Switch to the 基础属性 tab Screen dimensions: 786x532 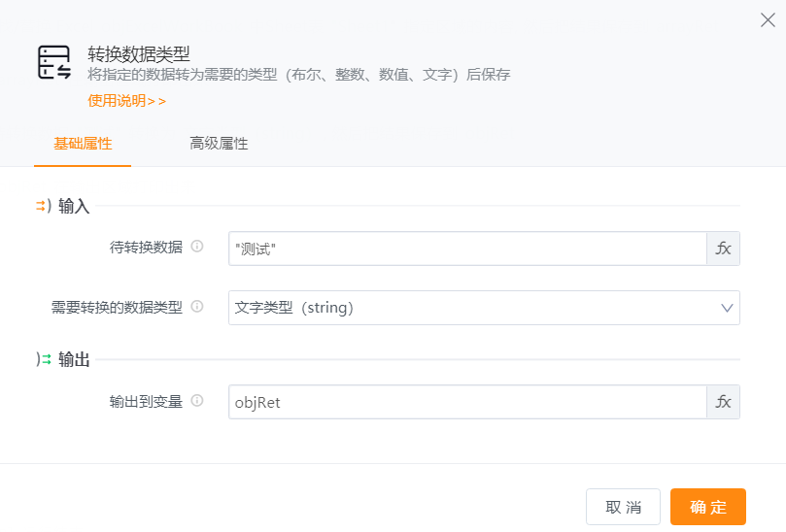click(x=83, y=144)
